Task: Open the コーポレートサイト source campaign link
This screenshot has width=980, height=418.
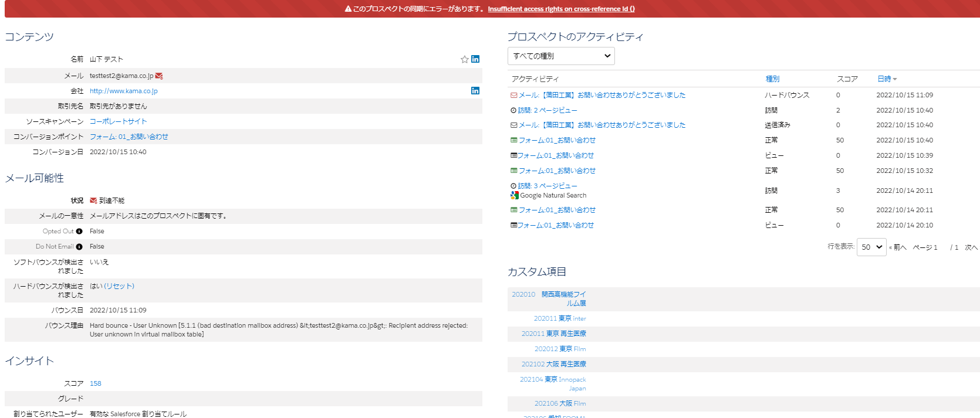Action: (x=119, y=121)
